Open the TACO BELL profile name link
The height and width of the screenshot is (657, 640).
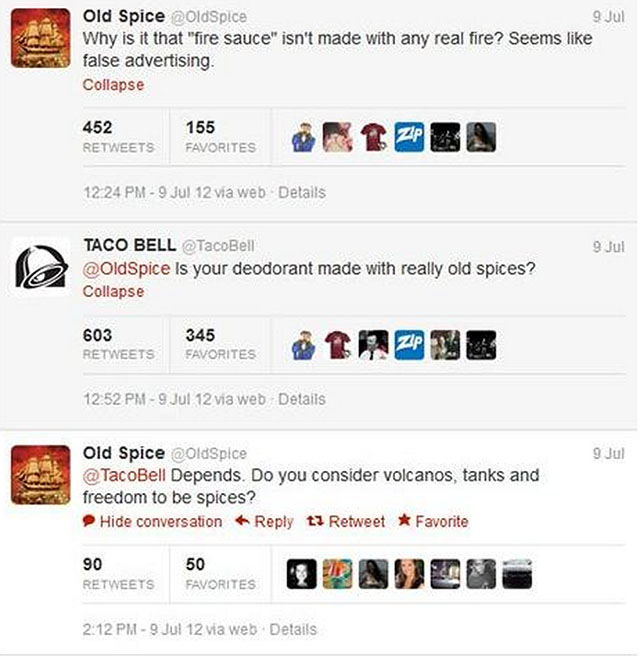130,245
